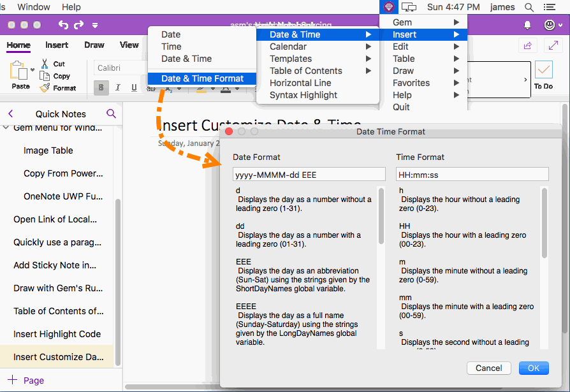The image size is (570, 392).
Task: Click the Paste icon
Action: pyautogui.click(x=19, y=70)
